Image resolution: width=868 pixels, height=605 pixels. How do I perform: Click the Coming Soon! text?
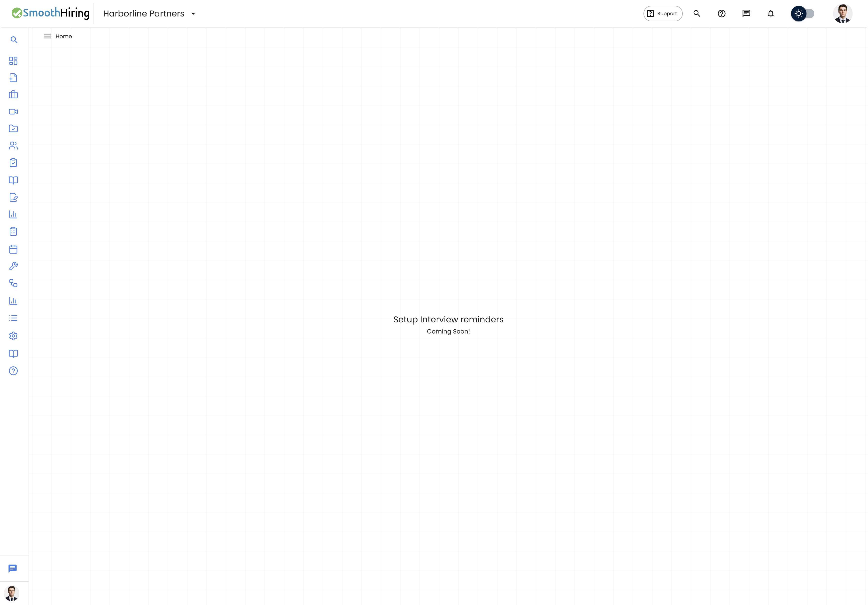point(448,331)
